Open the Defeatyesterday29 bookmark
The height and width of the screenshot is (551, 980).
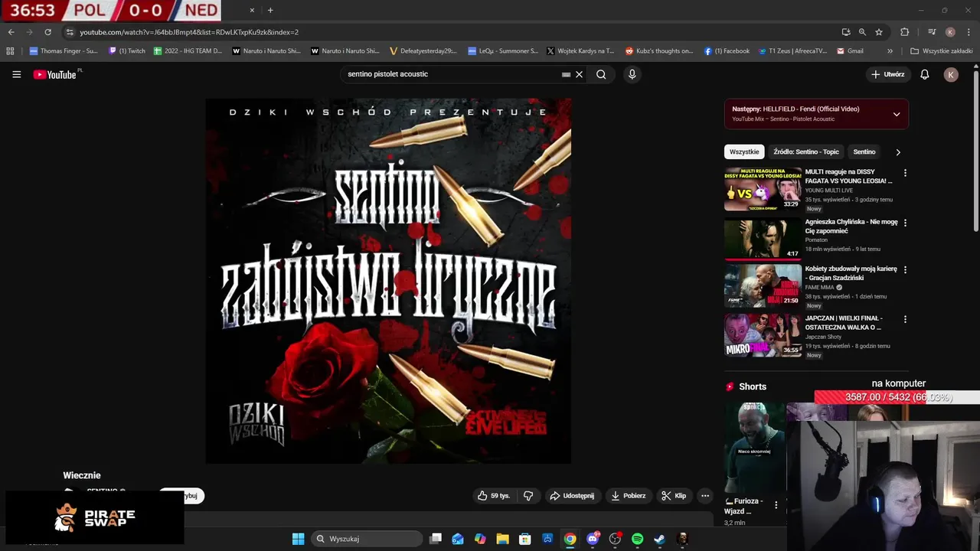(423, 51)
